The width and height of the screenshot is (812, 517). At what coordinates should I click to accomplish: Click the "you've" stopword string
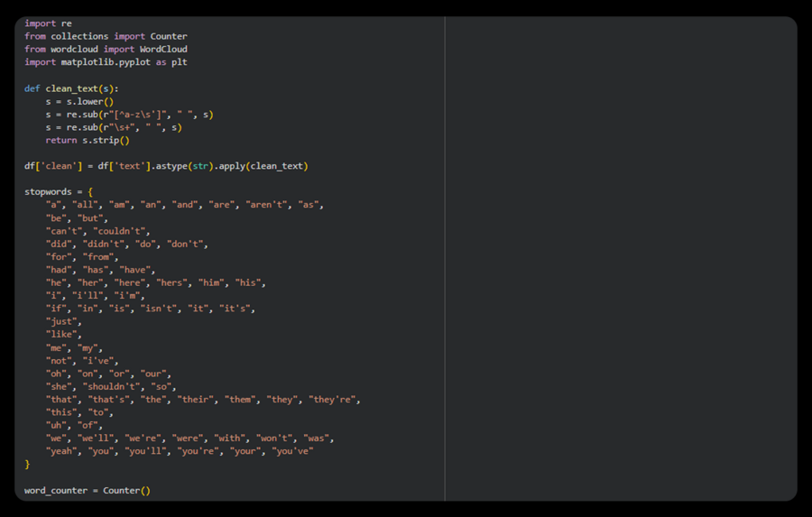[292, 451]
